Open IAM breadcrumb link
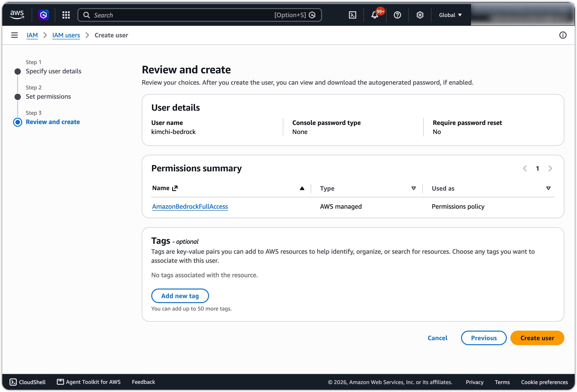This screenshot has height=392, width=577. pyautogui.click(x=32, y=35)
